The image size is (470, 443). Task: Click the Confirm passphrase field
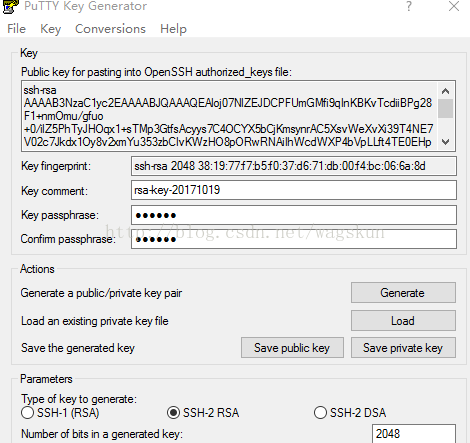[x=294, y=239]
